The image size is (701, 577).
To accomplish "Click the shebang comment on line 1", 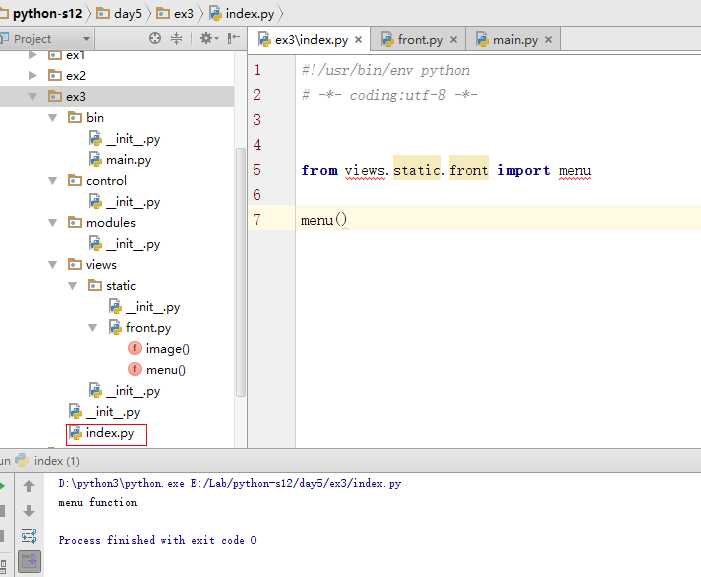I will (x=386, y=70).
